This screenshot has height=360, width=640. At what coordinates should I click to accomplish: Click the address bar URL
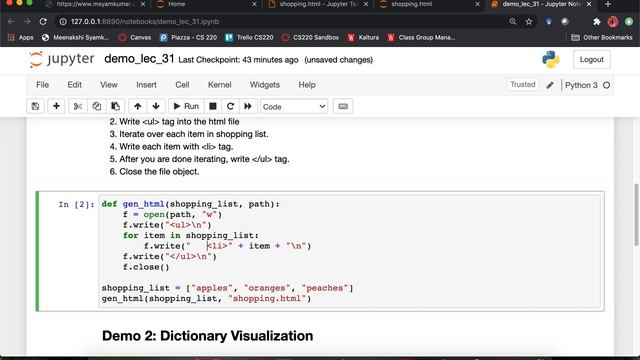pos(145,22)
